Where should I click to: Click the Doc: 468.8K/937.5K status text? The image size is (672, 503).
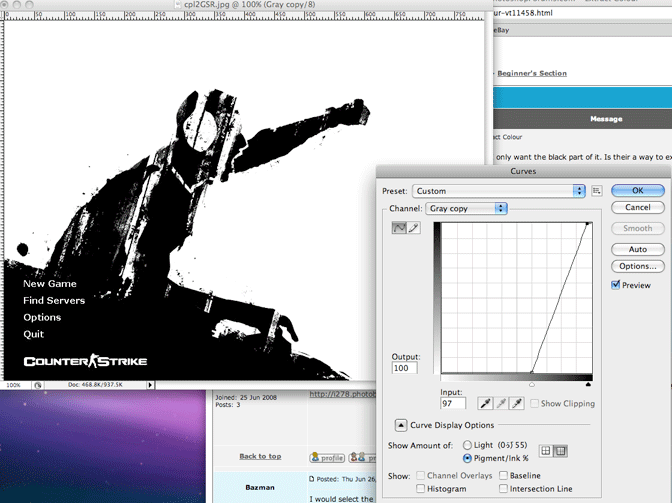tap(95, 385)
